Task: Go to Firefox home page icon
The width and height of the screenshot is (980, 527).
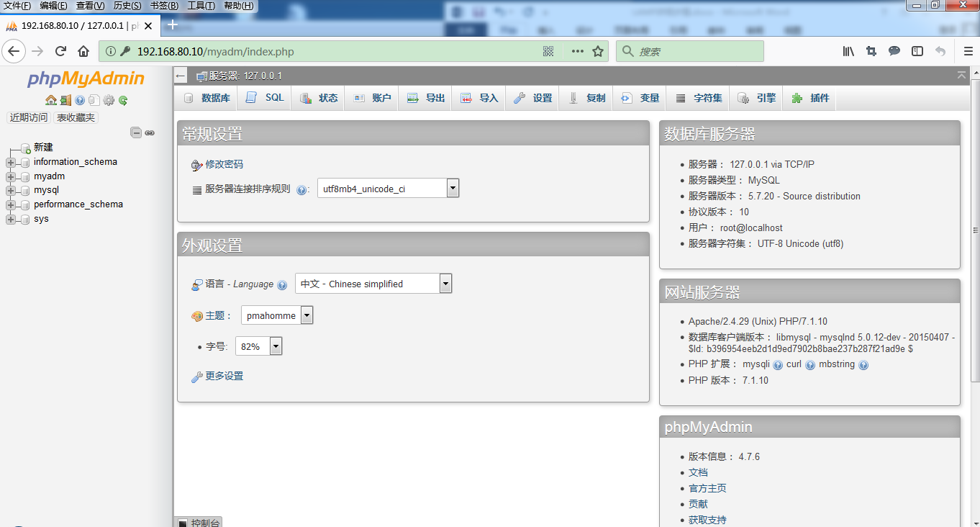Action: tap(83, 51)
